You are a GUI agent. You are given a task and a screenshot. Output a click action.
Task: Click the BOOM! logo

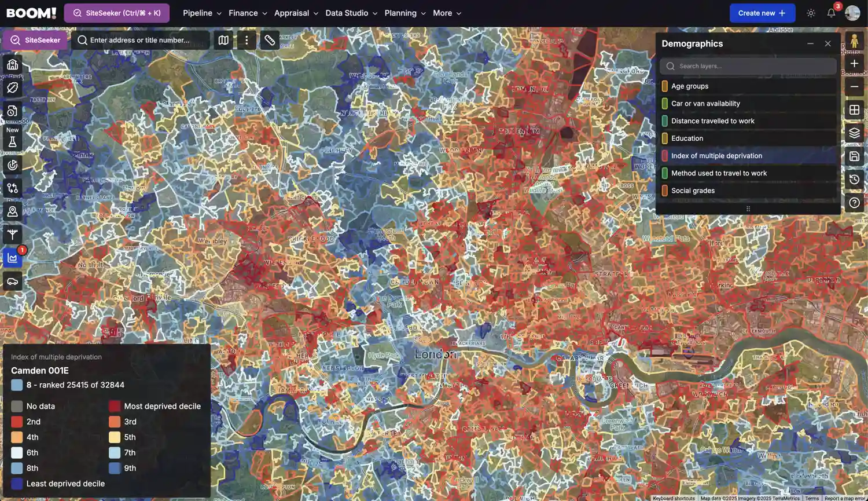coord(31,13)
